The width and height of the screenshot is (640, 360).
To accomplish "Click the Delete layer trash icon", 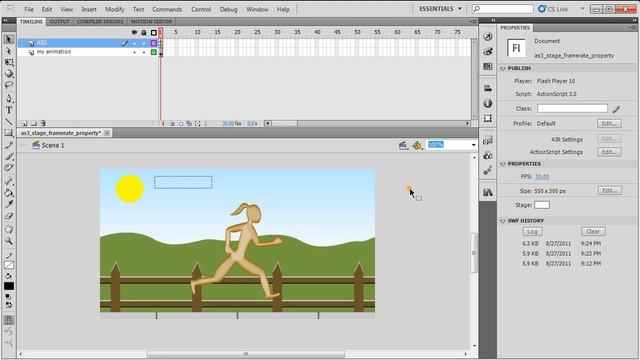I will [x=43, y=123].
